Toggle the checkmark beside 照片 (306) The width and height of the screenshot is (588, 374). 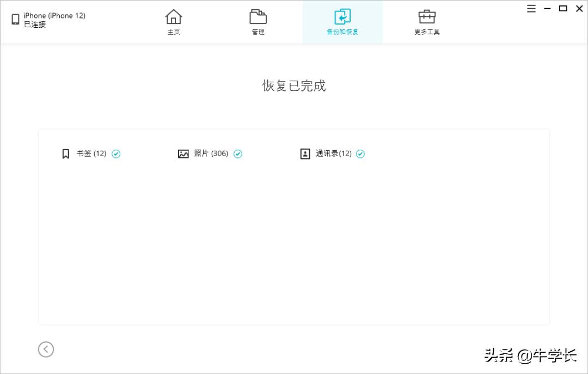(x=238, y=154)
